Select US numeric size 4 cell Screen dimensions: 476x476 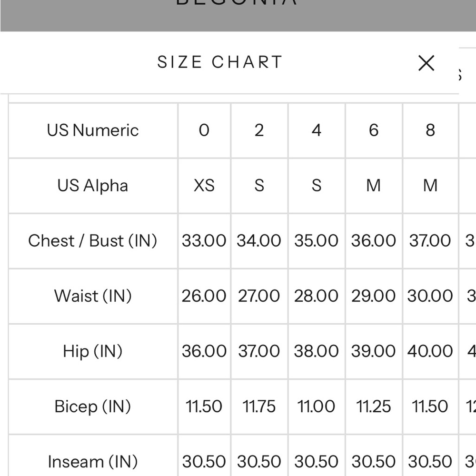tap(317, 130)
